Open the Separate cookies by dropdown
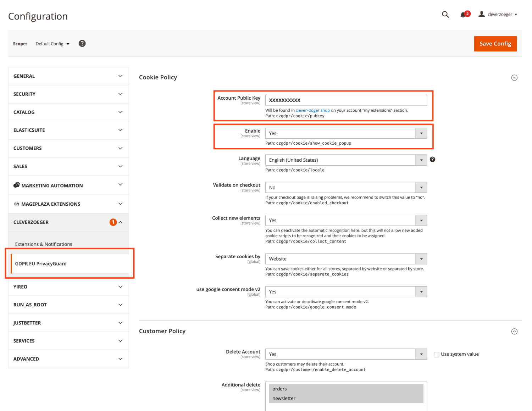 tap(346, 259)
